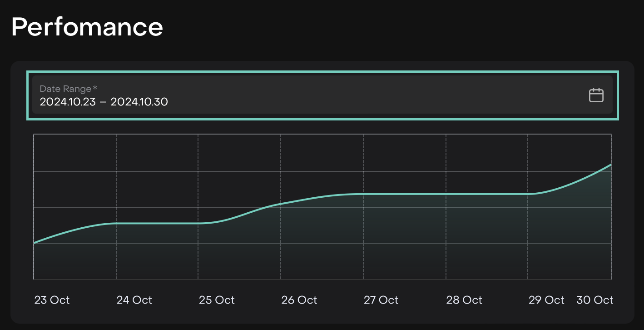This screenshot has height=330, width=644.
Task: Click the end date 2024.10.30 text
Action: click(139, 102)
